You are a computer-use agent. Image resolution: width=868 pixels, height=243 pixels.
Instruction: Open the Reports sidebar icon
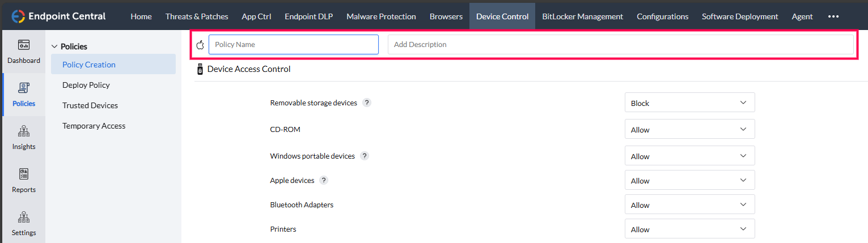coord(24,174)
